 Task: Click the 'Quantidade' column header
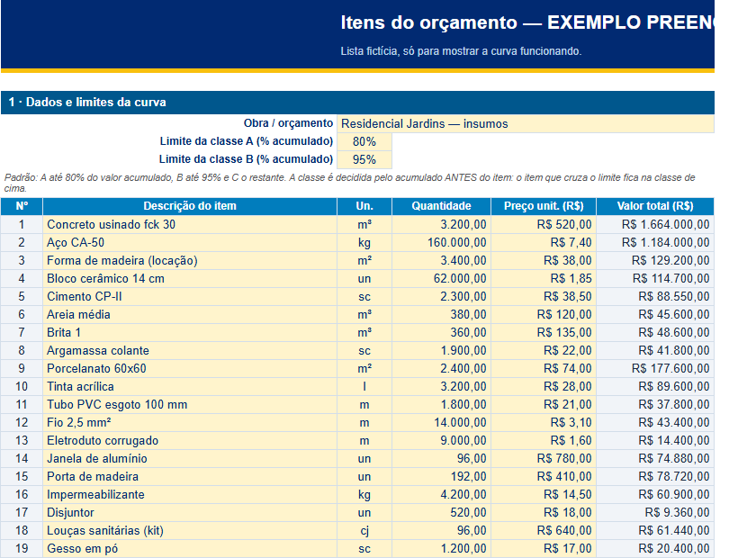point(441,206)
